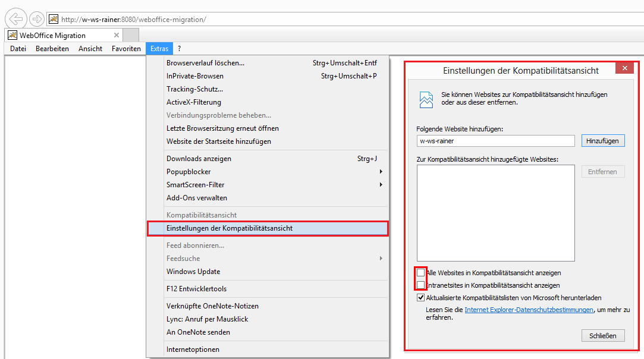Click the back navigation arrow
This screenshot has width=644, height=359.
(x=15, y=18)
